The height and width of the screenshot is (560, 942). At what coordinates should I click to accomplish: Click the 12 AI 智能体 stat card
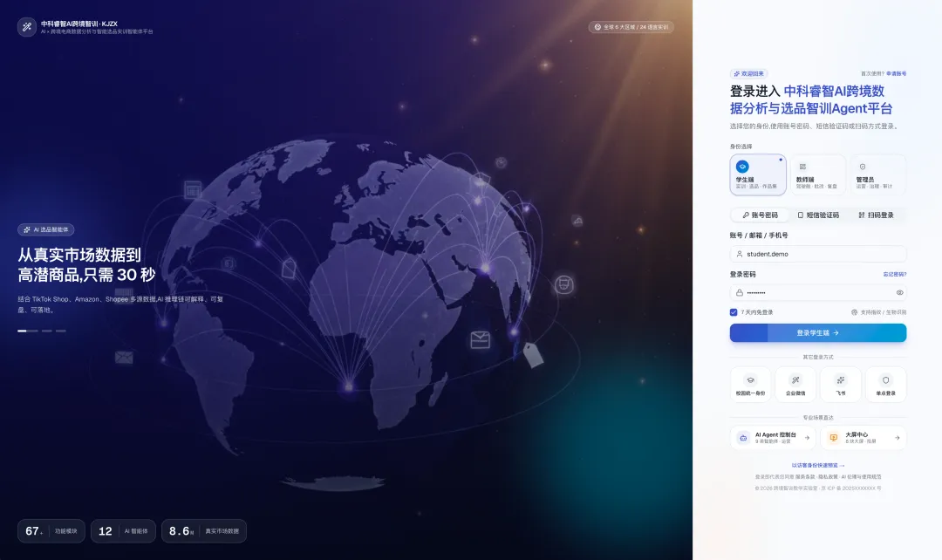123,531
